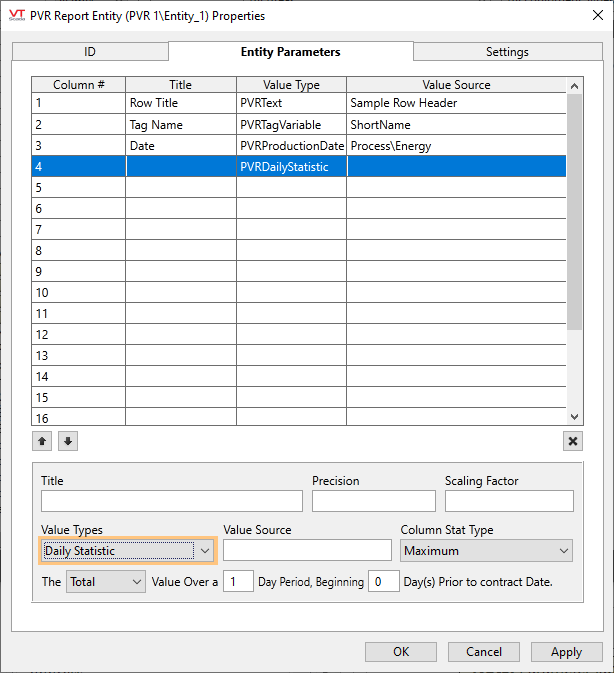
Task: Open the Value Types dropdown
Action: tap(128, 551)
